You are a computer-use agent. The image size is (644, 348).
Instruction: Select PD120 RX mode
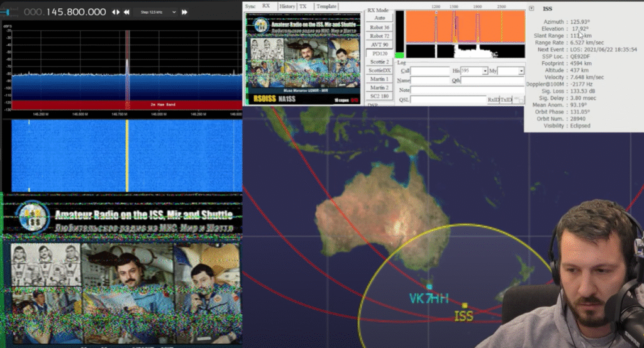[x=379, y=53]
